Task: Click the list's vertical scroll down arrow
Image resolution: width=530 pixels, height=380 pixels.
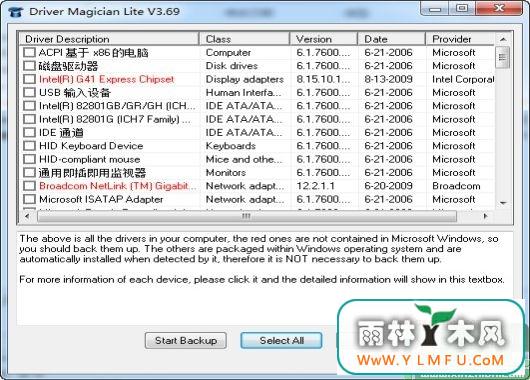Action: coord(503,203)
